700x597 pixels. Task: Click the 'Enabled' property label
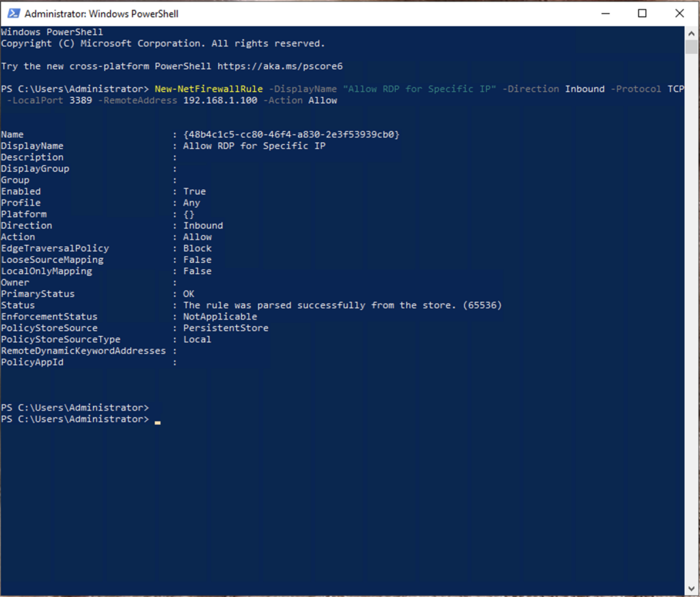point(21,191)
